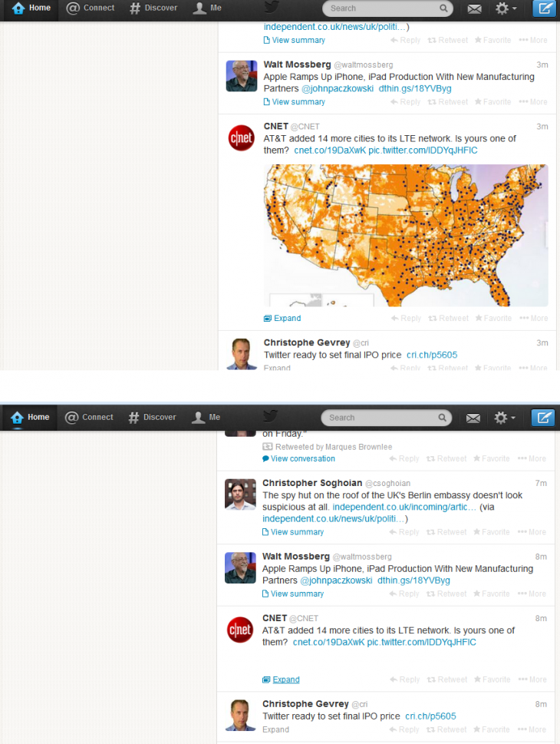Screen dimensions: 560x744
Task: Open the Connect tab in the lower navbar
Action: (x=89, y=418)
